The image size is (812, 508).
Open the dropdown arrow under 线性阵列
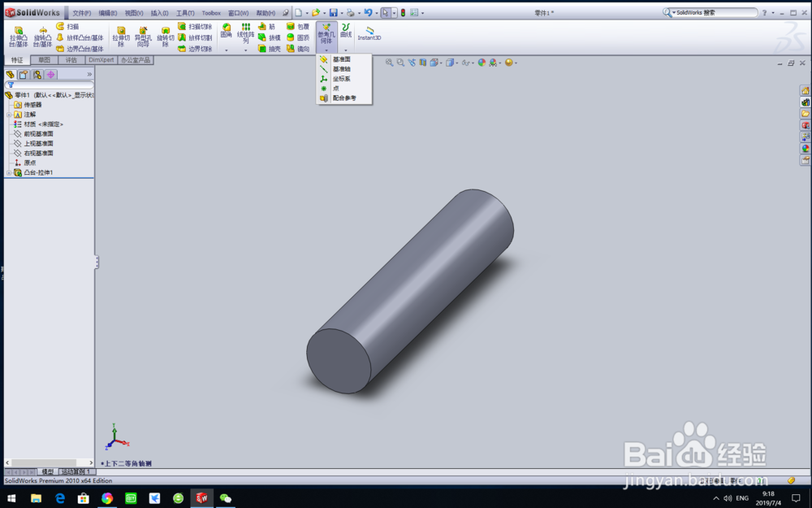pyautogui.click(x=245, y=50)
